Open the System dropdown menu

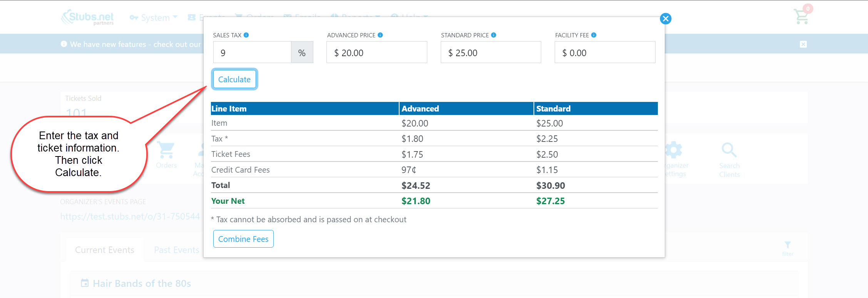(154, 18)
